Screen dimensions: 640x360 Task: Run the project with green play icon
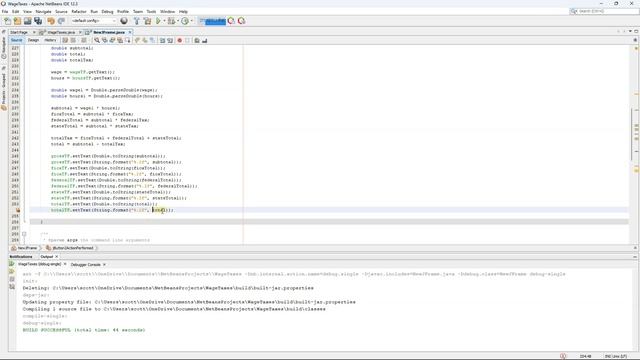(x=158, y=21)
